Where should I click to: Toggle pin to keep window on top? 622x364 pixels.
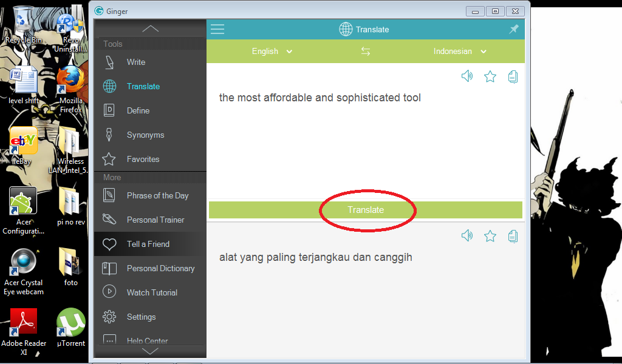(513, 29)
